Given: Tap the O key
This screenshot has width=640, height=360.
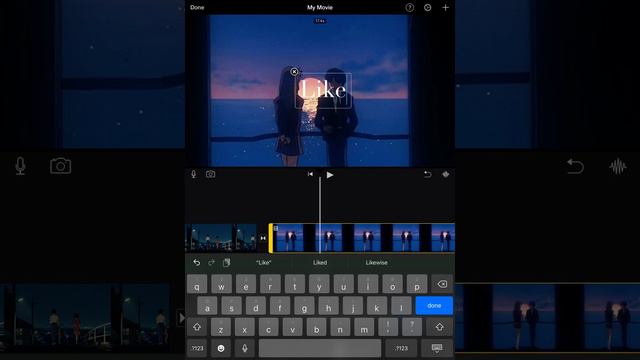Looking at the screenshot, I should coord(393,284).
